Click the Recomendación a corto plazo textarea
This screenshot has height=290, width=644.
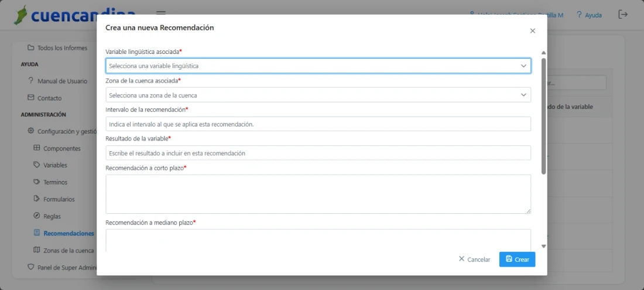[x=318, y=194]
